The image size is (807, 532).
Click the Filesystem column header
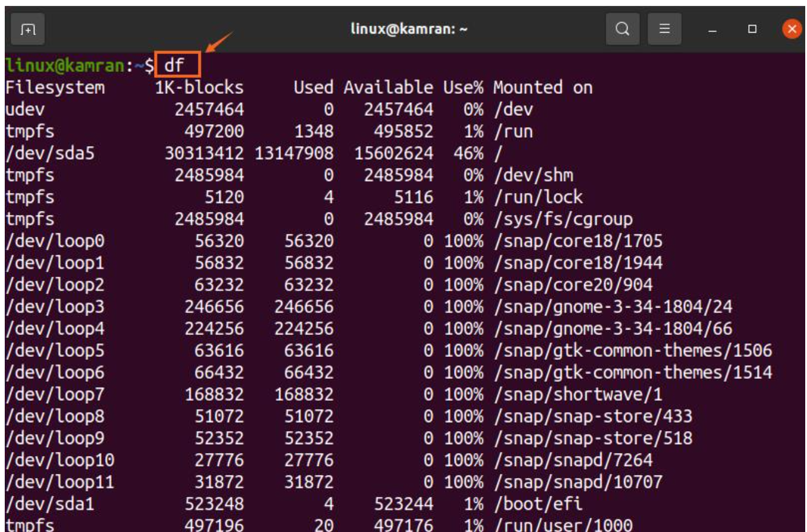(x=55, y=88)
